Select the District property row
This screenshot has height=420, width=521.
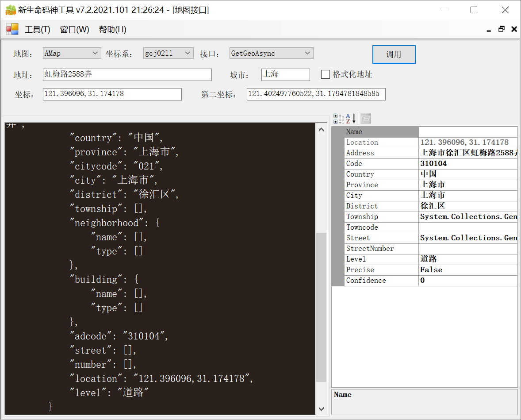(x=431, y=206)
